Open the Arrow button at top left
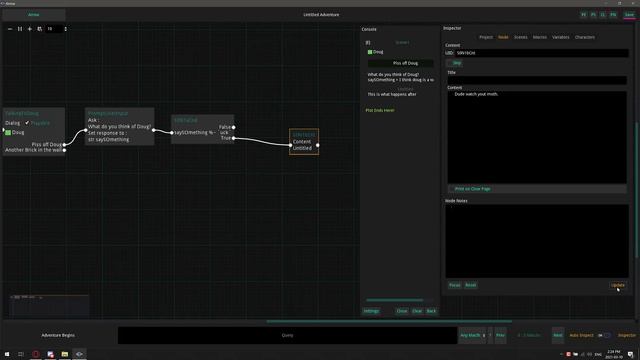Viewport: 640px width, 360px height. [33, 15]
